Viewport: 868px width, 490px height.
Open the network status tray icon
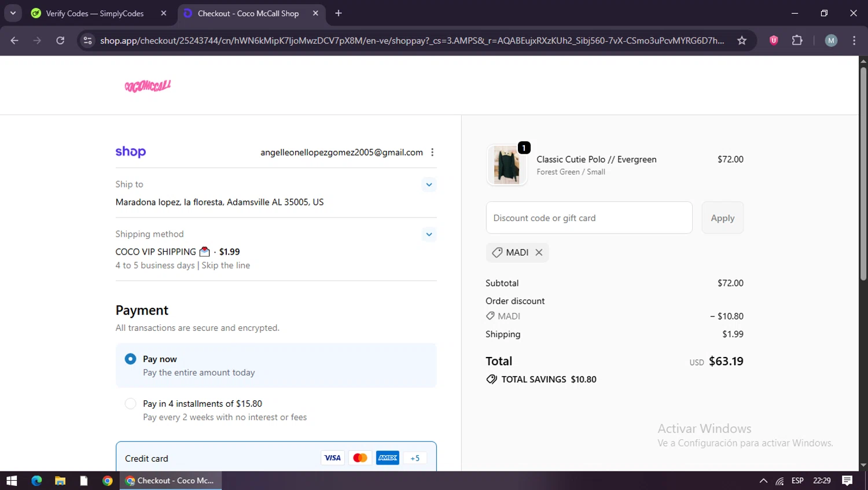coord(780,481)
